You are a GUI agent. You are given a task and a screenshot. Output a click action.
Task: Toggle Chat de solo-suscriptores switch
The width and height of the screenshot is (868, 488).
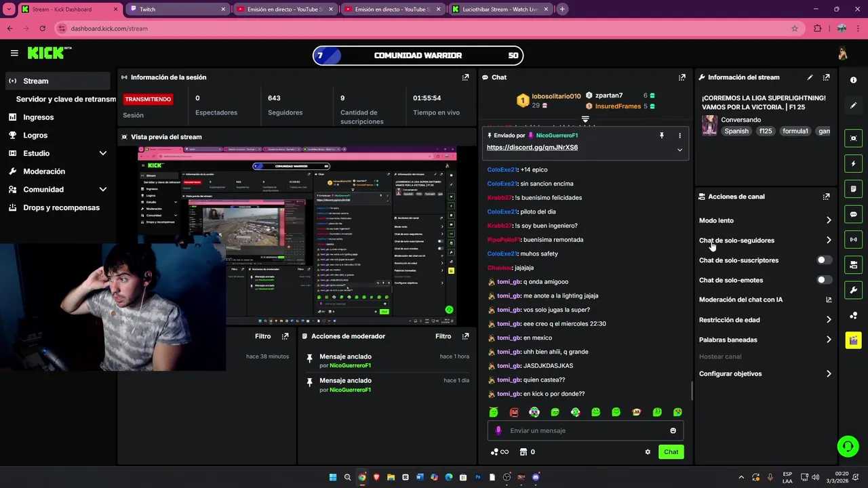click(x=824, y=260)
